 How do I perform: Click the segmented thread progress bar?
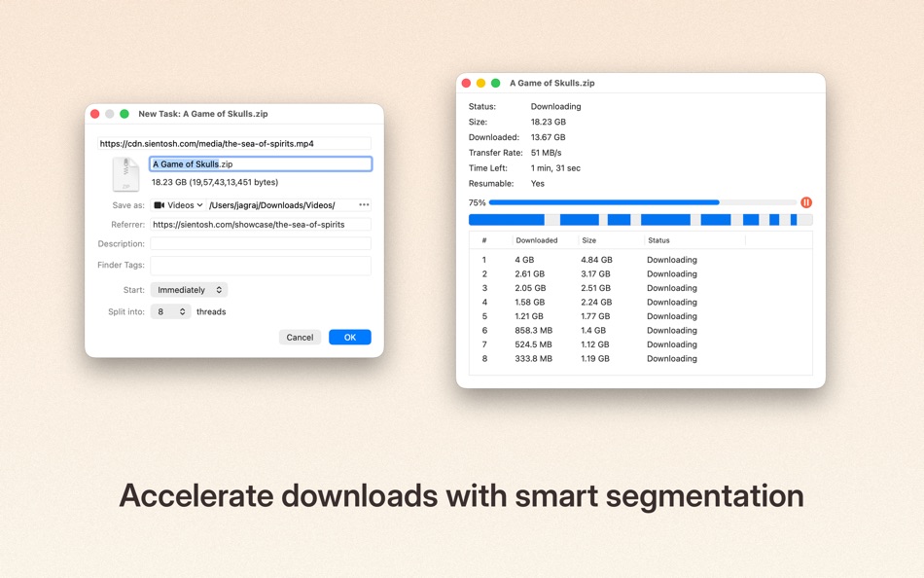coord(641,220)
